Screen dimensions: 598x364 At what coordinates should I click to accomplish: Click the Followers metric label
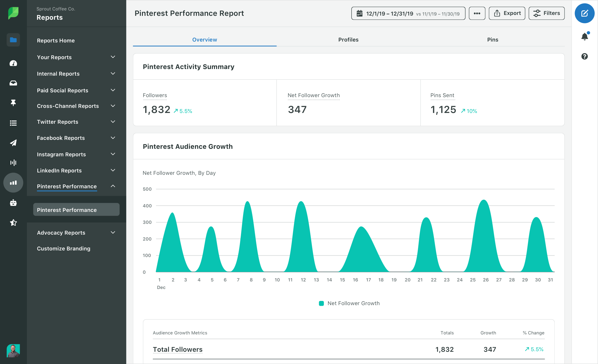pos(155,95)
